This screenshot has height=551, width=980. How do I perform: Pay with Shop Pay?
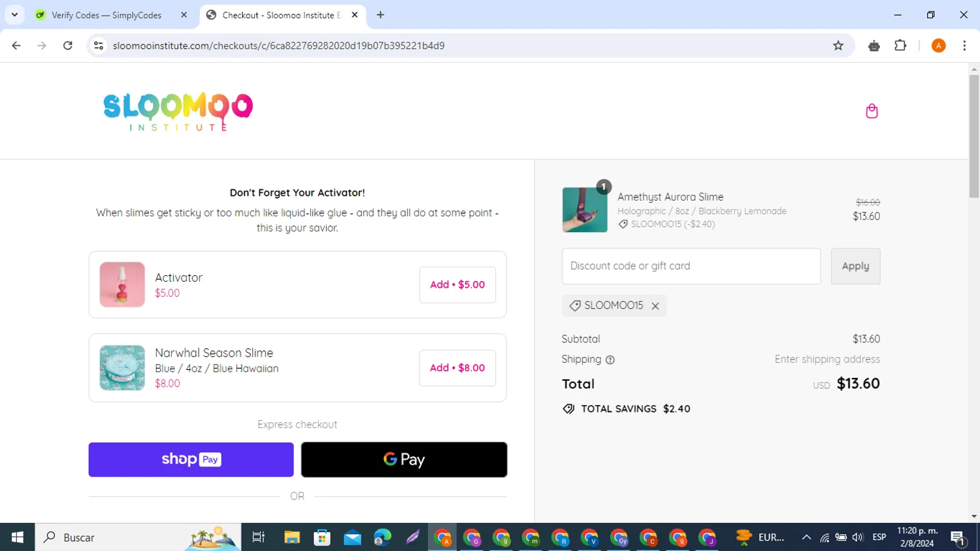pyautogui.click(x=191, y=459)
